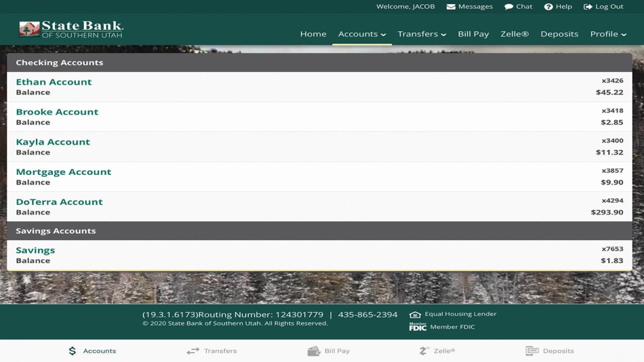Click account number x7653
The height and width of the screenshot is (362, 644).
pos(612,249)
